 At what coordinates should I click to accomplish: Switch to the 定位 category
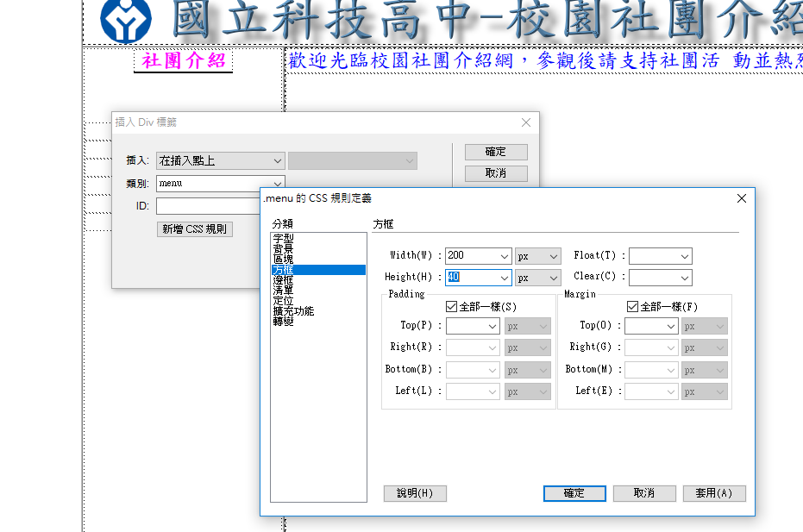(283, 301)
